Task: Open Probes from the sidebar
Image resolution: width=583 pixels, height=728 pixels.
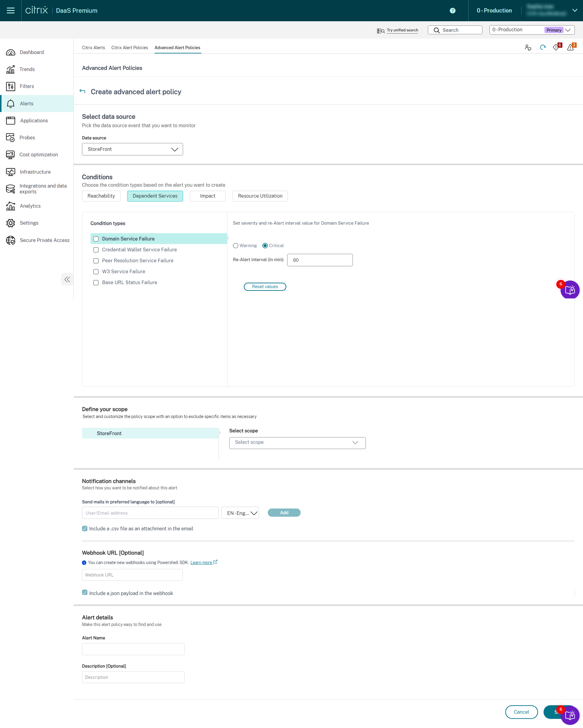Action: [27, 138]
